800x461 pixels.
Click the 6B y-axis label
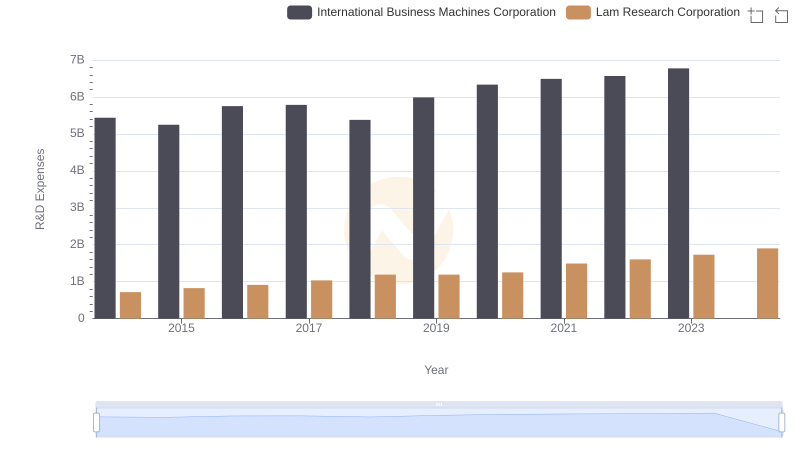pos(77,97)
